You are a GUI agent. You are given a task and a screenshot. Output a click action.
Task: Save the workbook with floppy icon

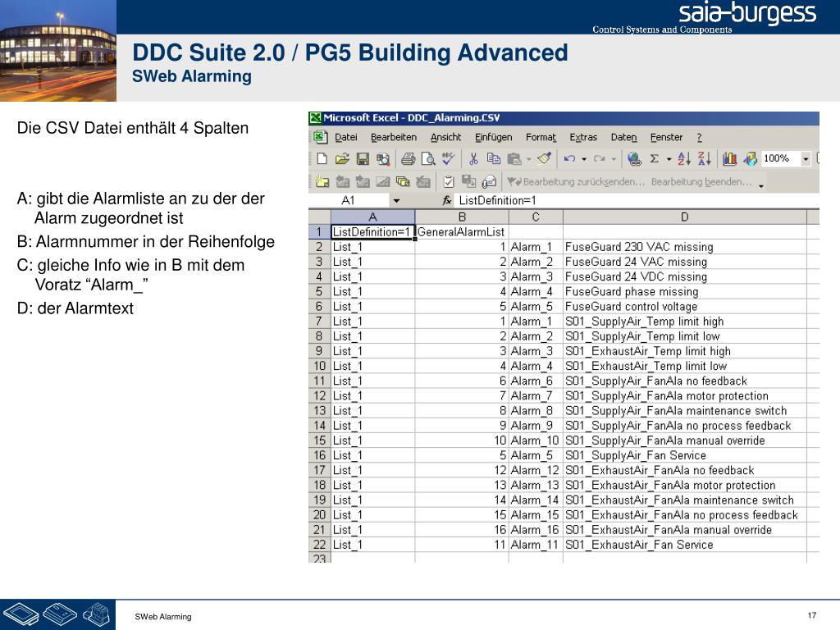point(362,158)
